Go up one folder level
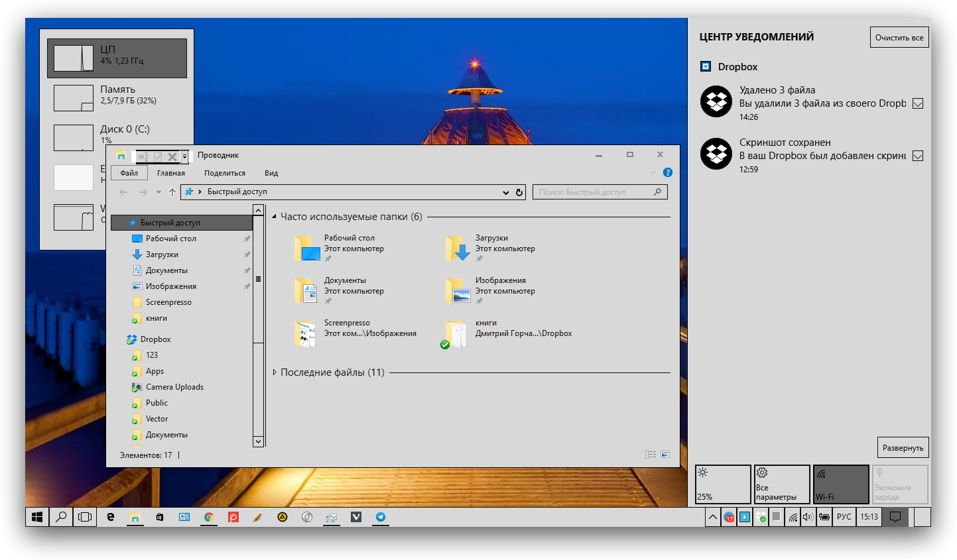The width and height of the screenshot is (957, 560). [172, 192]
